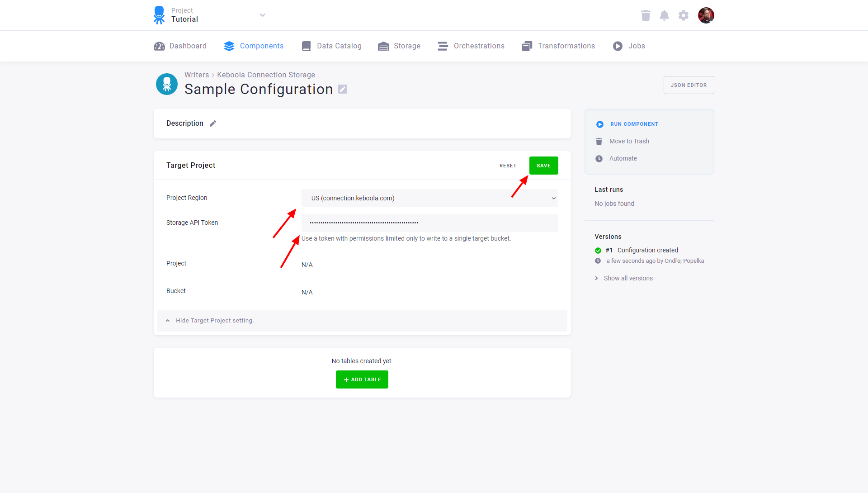Open the notifications bell
Image resolution: width=868 pixels, height=493 pixels.
(664, 15)
